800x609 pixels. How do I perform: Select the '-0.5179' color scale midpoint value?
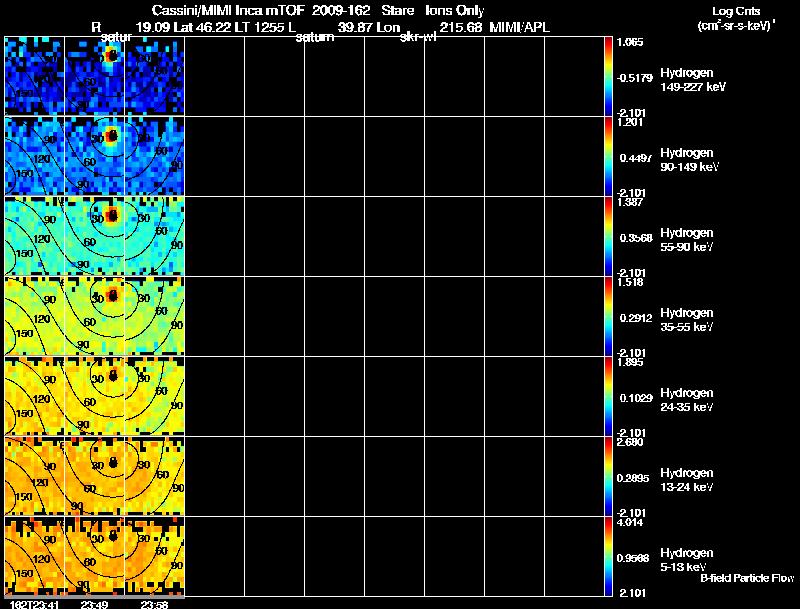pos(634,78)
